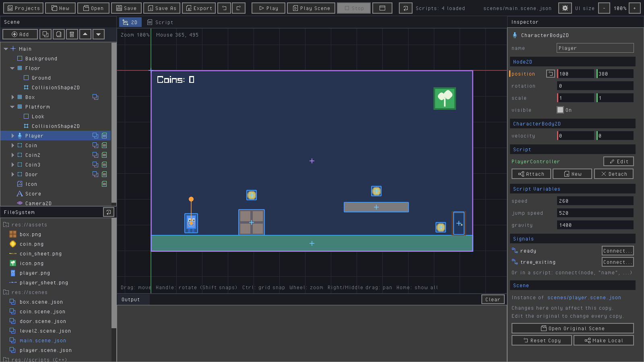Viewport: 644px width, 362px height.
Task: Select the Score node in scene tree
Action: (33, 193)
